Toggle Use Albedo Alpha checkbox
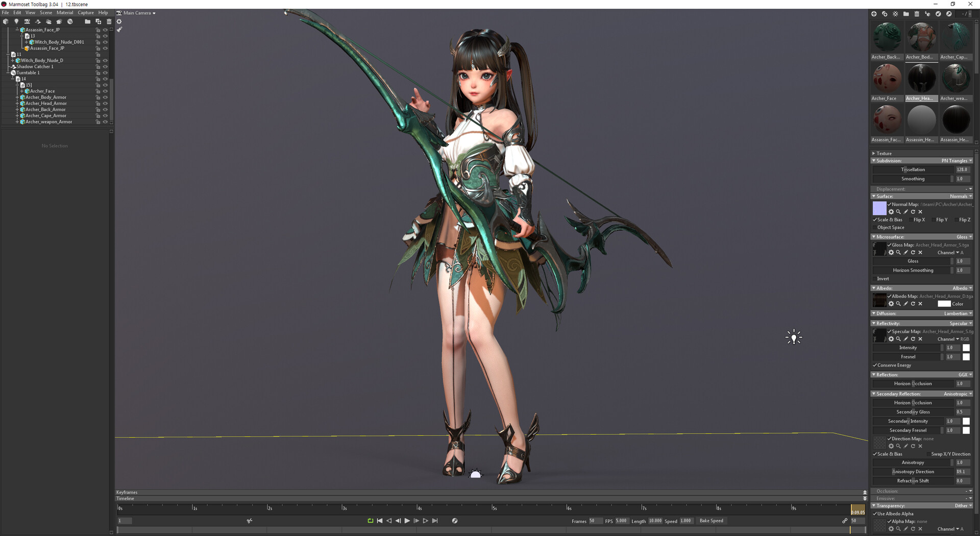The width and height of the screenshot is (980, 536). (x=875, y=514)
